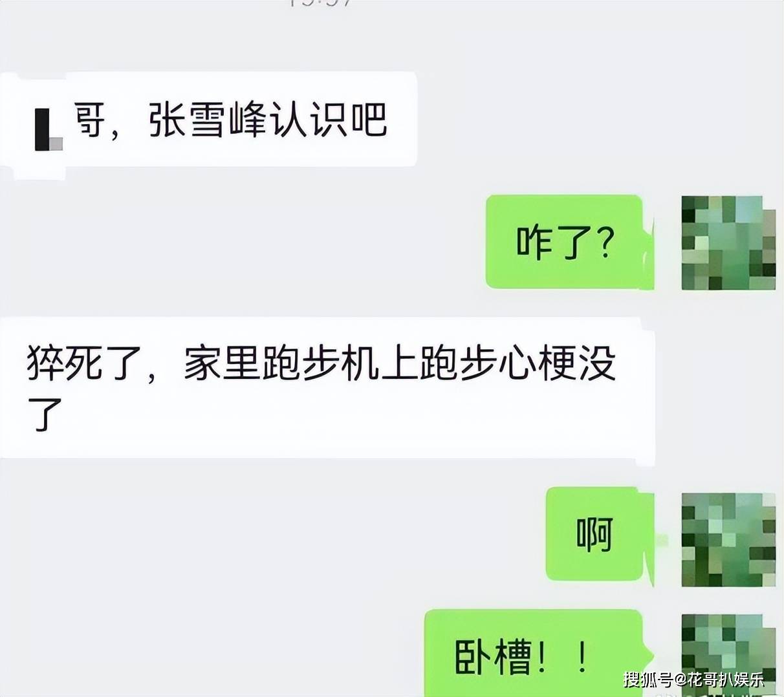This screenshot has width=784, height=697.
Task: Select the white bubble 哥,张雪峰认识吧
Action: coord(208,119)
